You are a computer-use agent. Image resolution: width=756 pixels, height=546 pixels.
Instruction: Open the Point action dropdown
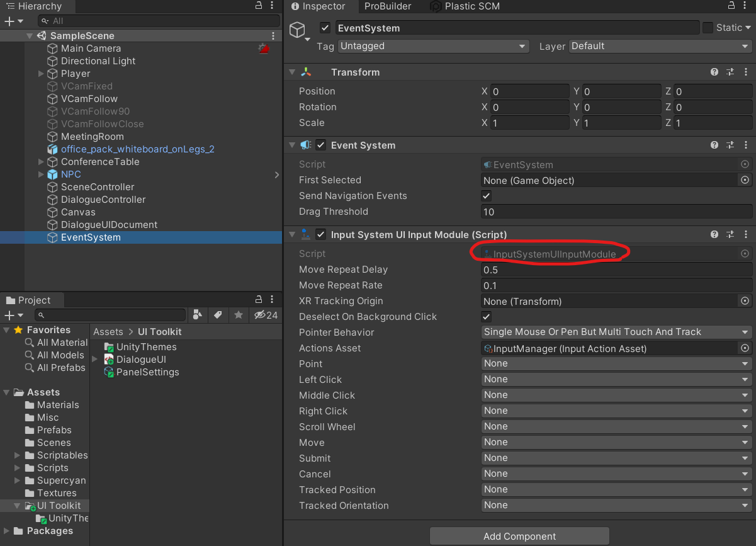(617, 363)
